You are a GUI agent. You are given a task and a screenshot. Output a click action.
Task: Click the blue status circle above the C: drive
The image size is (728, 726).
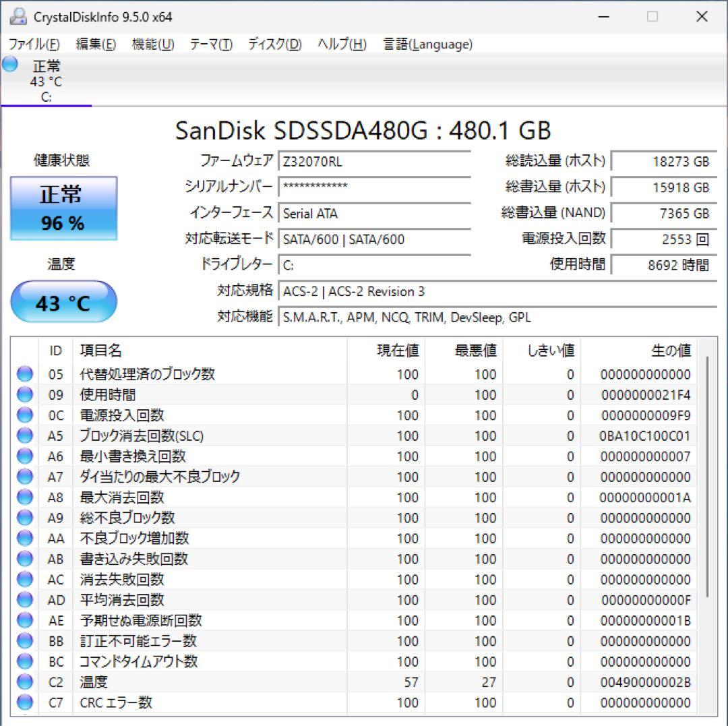pos(9,63)
